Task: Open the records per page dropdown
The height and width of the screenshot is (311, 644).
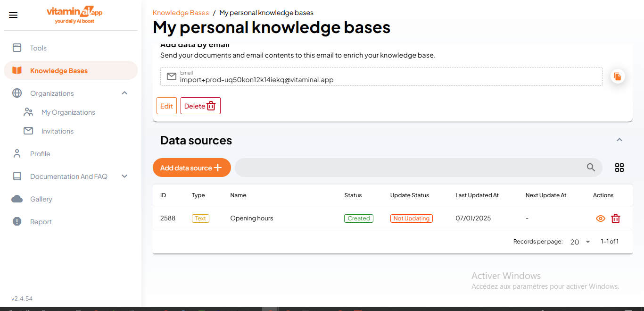Action: (x=579, y=242)
